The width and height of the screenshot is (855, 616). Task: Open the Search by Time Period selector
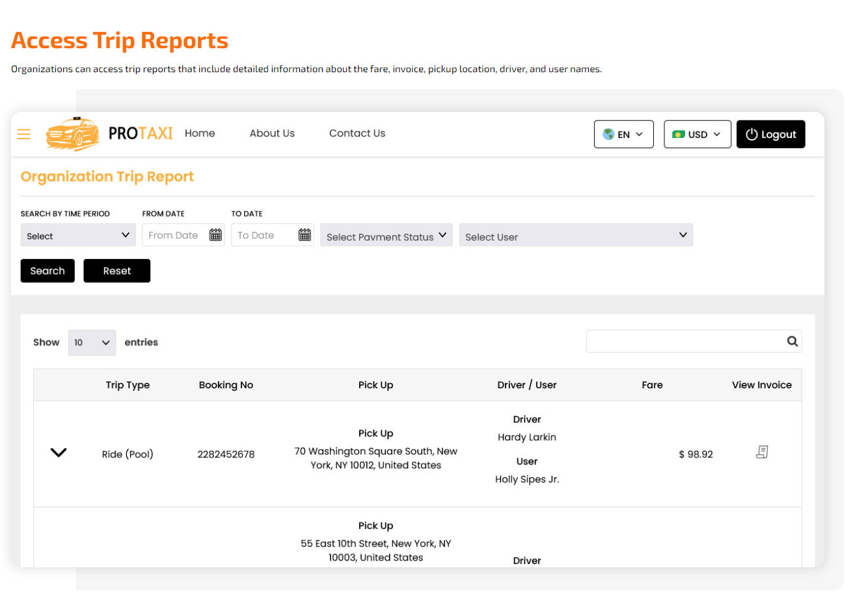click(77, 235)
